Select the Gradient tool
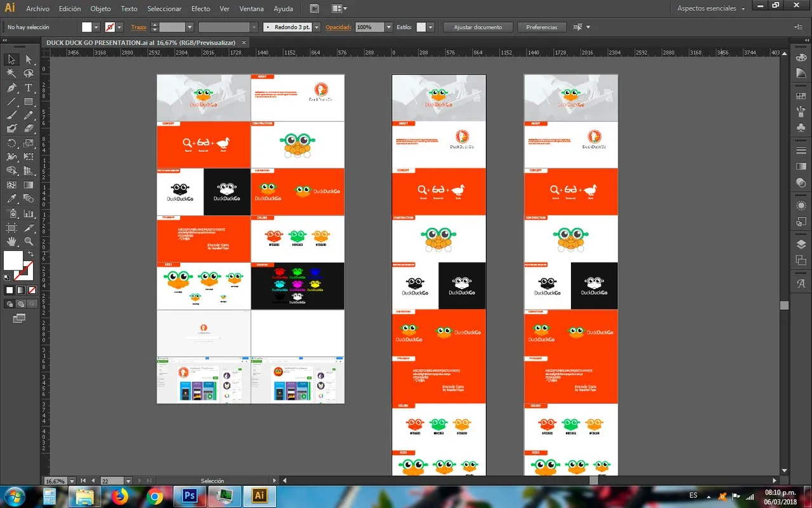The image size is (812, 508). 29,185
